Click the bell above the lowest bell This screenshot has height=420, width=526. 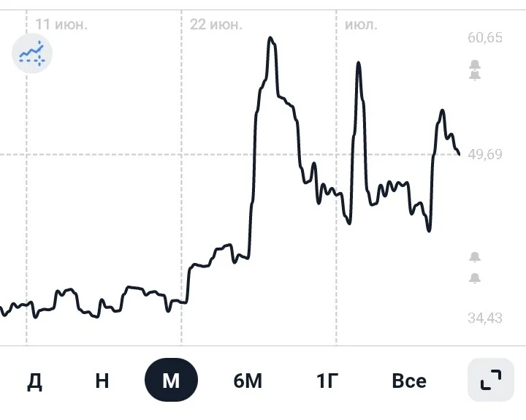[x=475, y=257]
